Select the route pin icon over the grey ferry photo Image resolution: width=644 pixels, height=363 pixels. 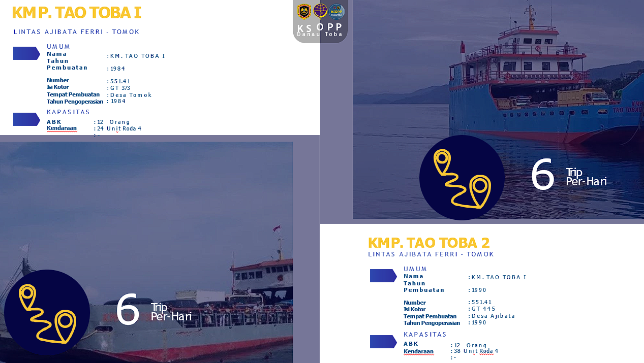(47, 313)
